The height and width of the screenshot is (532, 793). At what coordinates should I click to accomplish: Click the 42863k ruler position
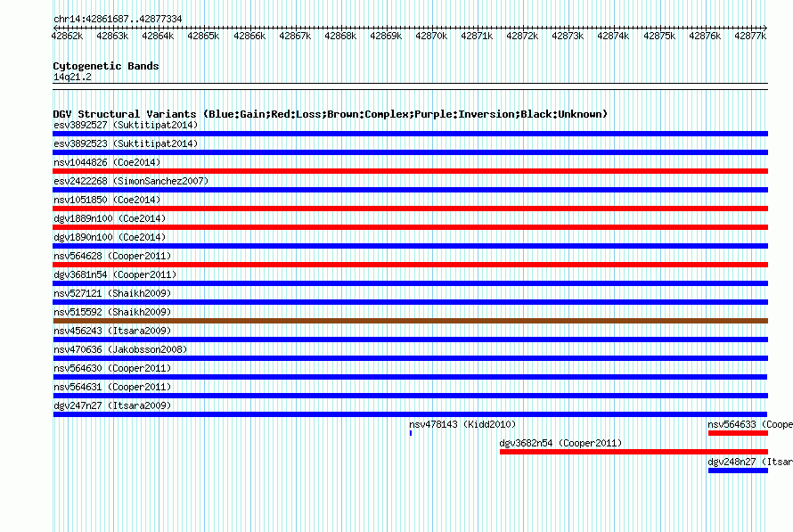click(x=112, y=36)
